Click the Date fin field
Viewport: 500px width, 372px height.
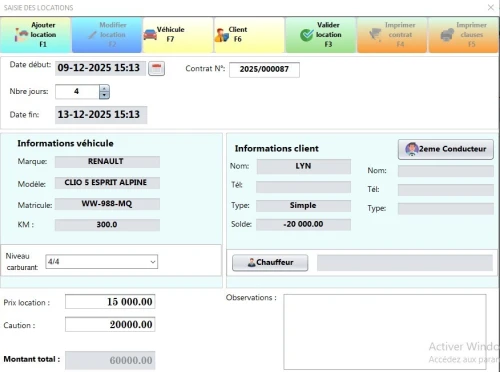(x=101, y=115)
